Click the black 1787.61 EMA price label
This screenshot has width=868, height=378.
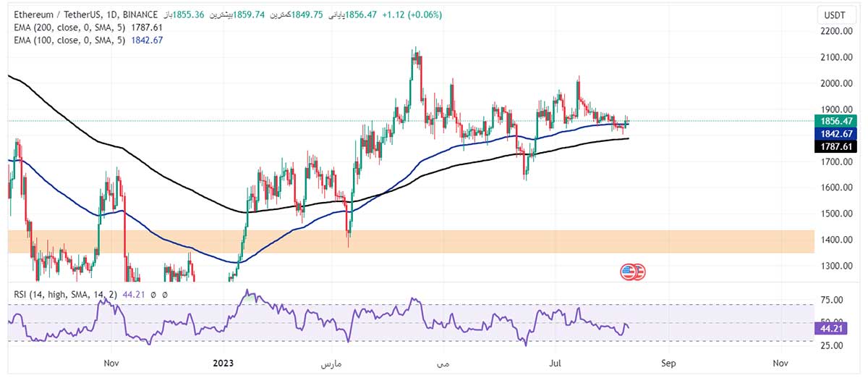click(x=835, y=147)
